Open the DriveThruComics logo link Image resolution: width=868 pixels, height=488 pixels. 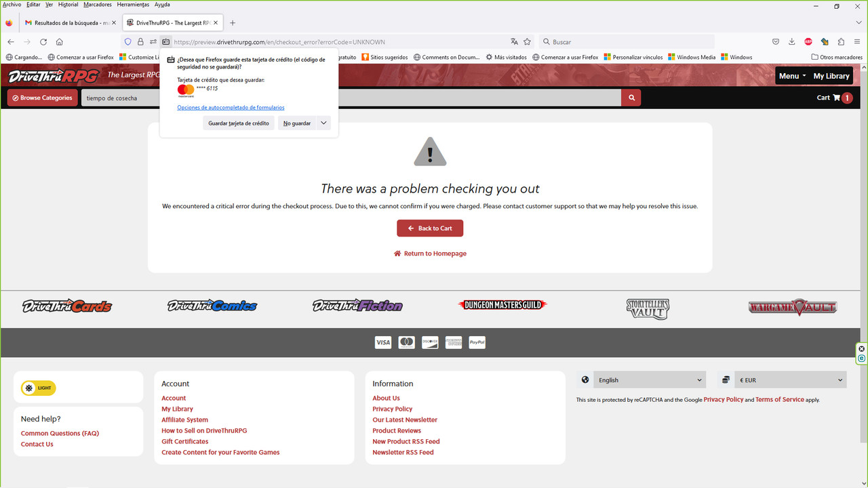[212, 306]
